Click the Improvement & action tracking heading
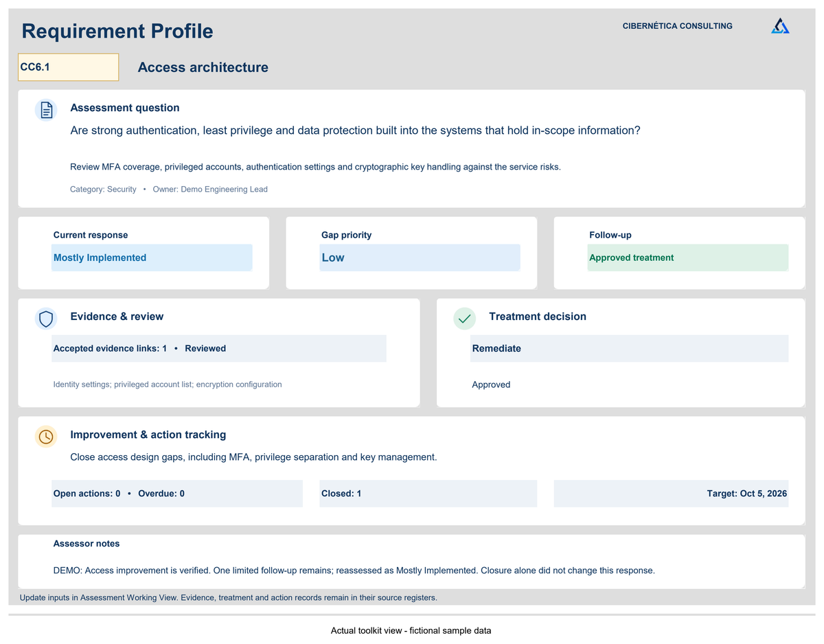 coord(148,435)
